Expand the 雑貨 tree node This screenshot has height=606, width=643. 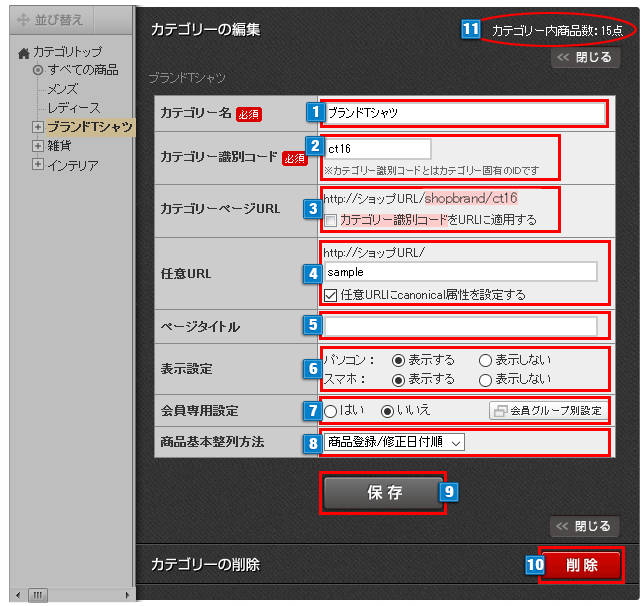[38, 146]
